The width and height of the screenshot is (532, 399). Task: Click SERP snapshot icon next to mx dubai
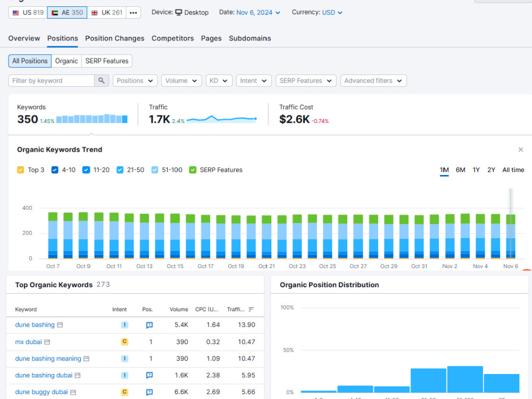[47, 342]
